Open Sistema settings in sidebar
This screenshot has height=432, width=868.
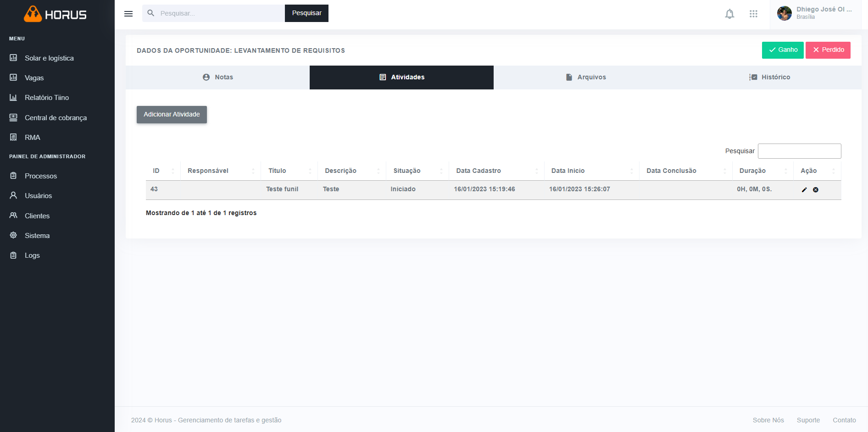(37, 236)
